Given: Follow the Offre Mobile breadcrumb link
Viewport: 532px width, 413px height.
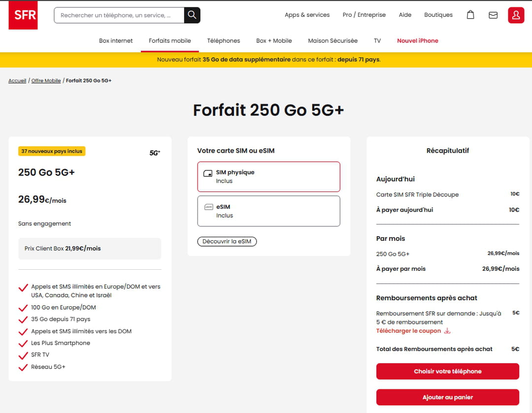Looking at the screenshot, I should coord(46,81).
